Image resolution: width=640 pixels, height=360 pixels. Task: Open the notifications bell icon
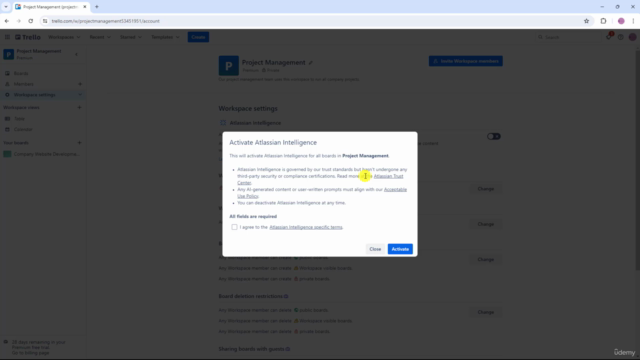(609, 37)
